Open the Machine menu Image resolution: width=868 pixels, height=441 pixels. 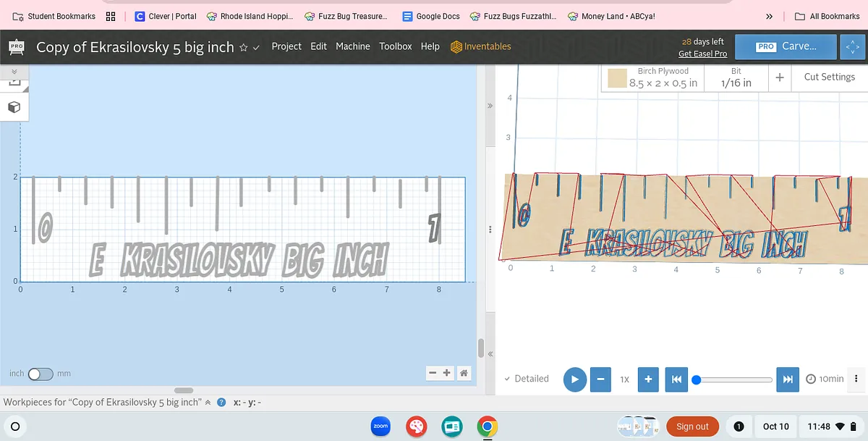(352, 46)
